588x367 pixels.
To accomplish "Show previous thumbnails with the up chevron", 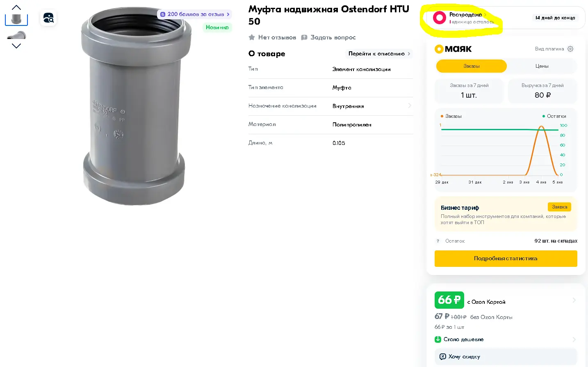I will tap(16, 7).
